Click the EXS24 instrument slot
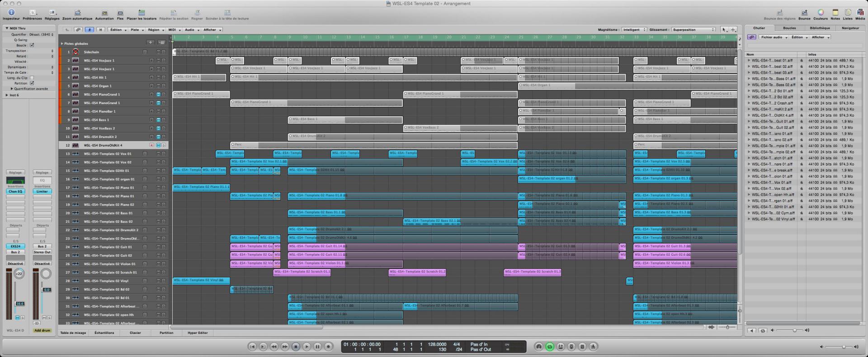 click(15, 247)
